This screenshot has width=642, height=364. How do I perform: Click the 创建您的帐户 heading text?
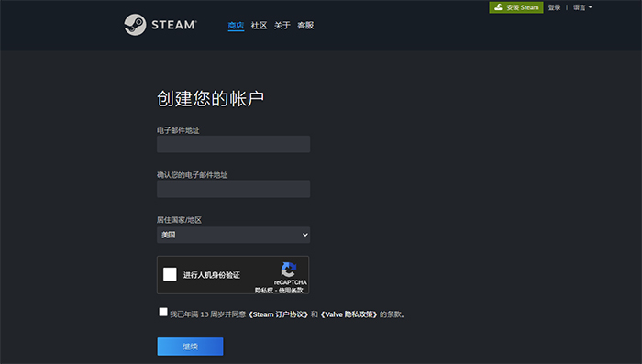210,99
